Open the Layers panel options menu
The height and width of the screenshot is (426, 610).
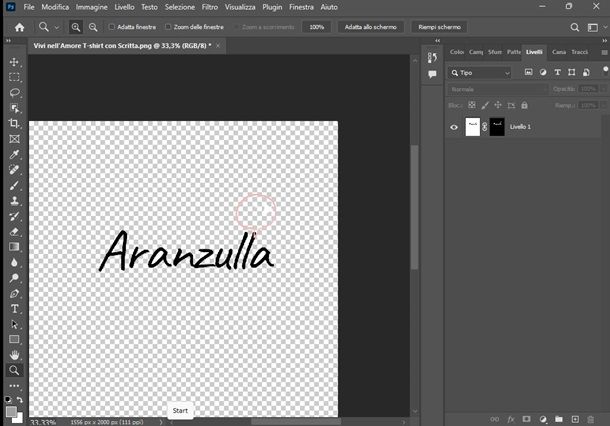(x=604, y=52)
